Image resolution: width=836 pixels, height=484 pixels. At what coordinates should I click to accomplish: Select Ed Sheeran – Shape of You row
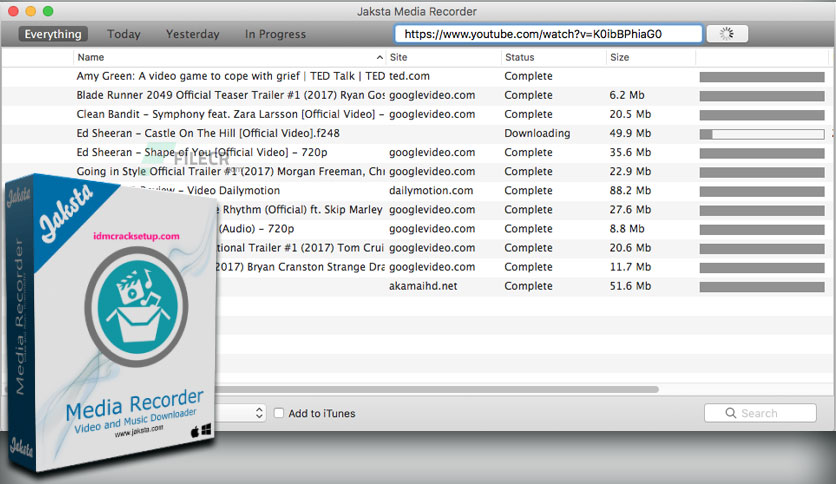[x=416, y=152]
